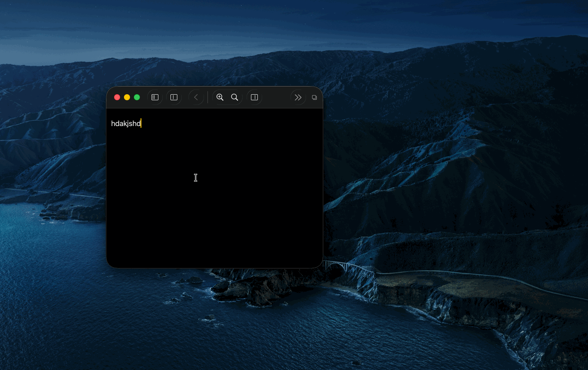Viewport: 588px width, 370px height.
Task: Zoom in with the plus magnifier
Action: tap(220, 97)
